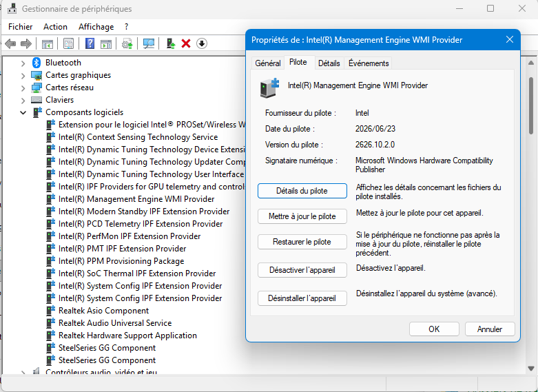Click the Update driver icon with green arrow
This screenshot has width=538, height=392.
[x=171, y=43]
